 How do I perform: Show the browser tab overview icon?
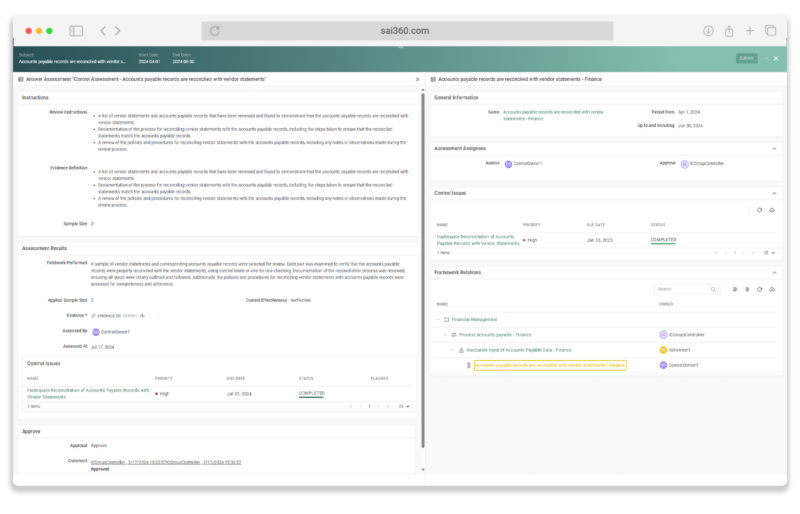[770, 31]
